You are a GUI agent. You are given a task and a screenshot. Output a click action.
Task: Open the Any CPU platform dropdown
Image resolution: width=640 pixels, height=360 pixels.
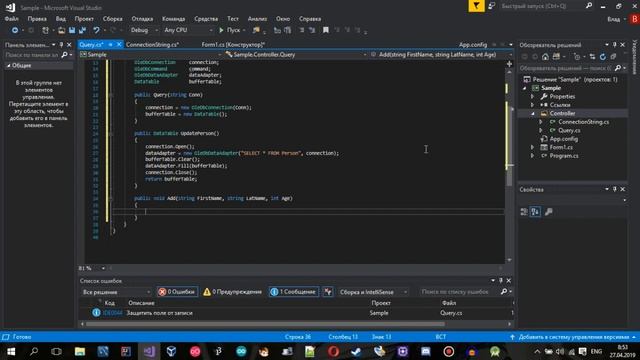tap(188, 30)
